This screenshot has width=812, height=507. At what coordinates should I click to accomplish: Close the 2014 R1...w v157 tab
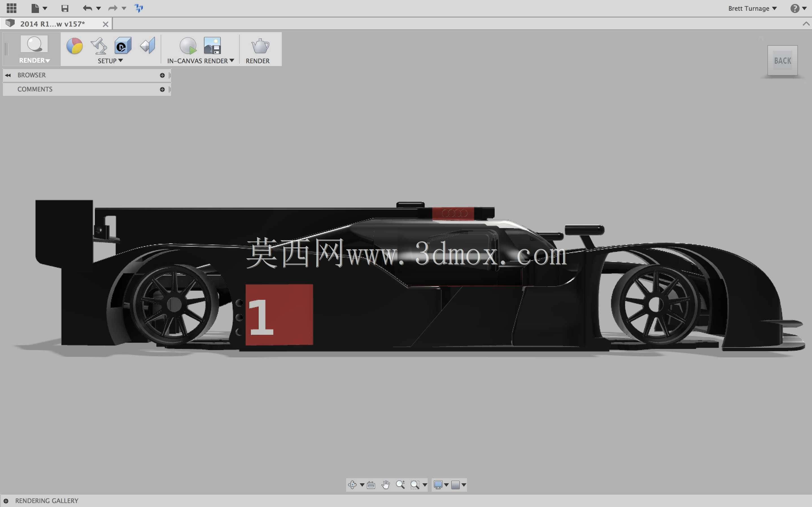point(105,24)
